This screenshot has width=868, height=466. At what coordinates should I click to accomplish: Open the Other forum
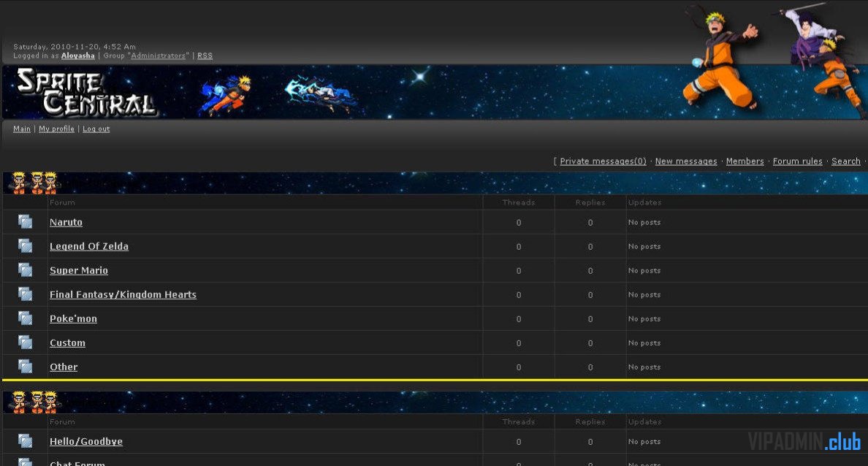point(64,367)
